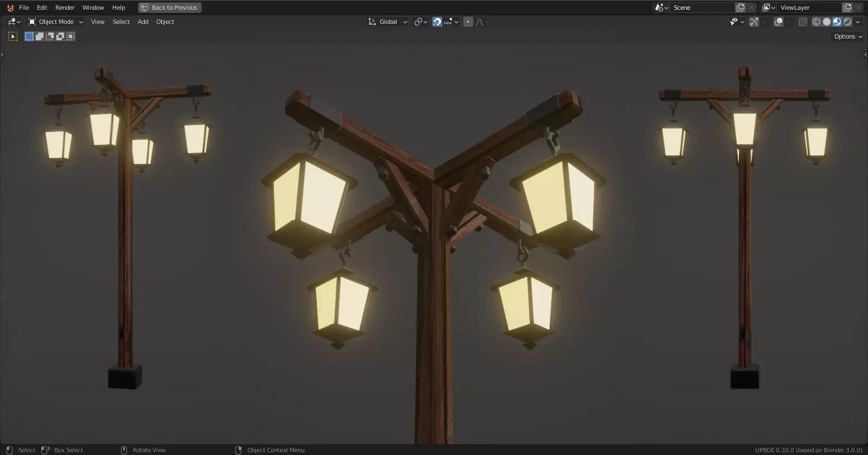The image size is (868, 455).
Task: Create a new scene with the Scene copy icon
Action: [741, 8]
